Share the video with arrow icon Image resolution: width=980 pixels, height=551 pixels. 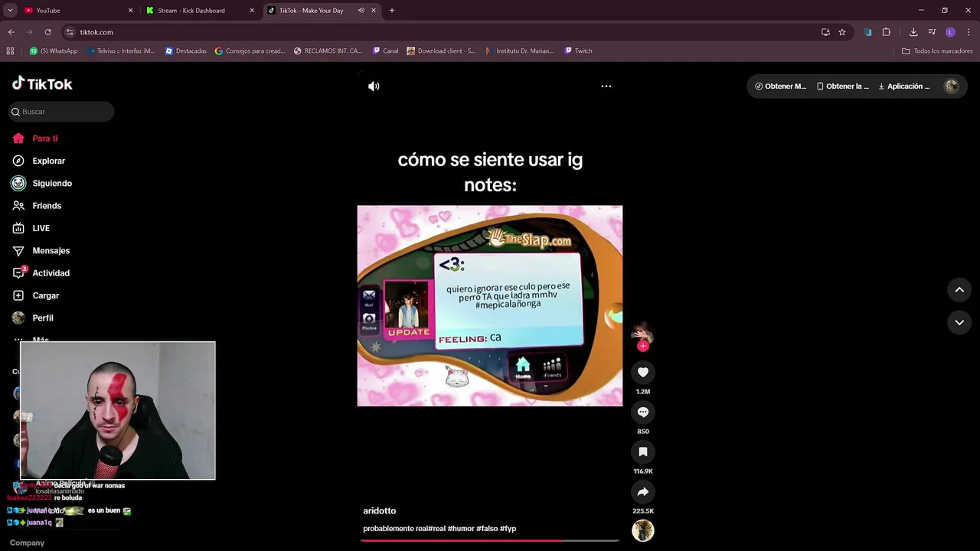[x=643, y=491]
